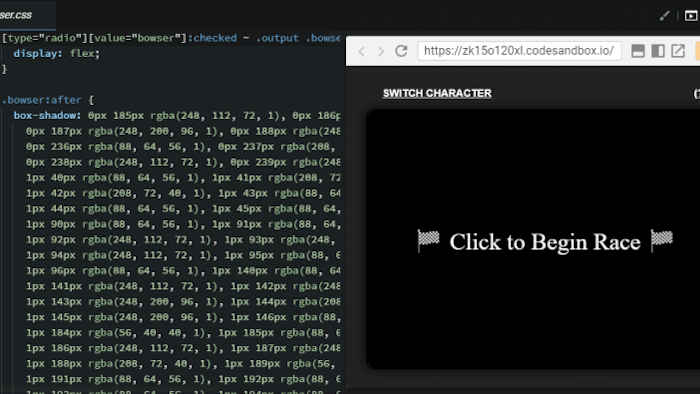
Task: Click the left checkered flag icon
Action: click(429, 241)
